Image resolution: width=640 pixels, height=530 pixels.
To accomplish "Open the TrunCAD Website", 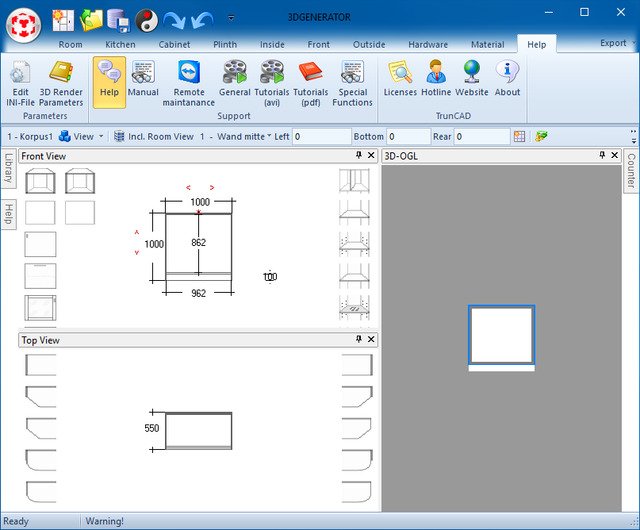I will 472,78.
